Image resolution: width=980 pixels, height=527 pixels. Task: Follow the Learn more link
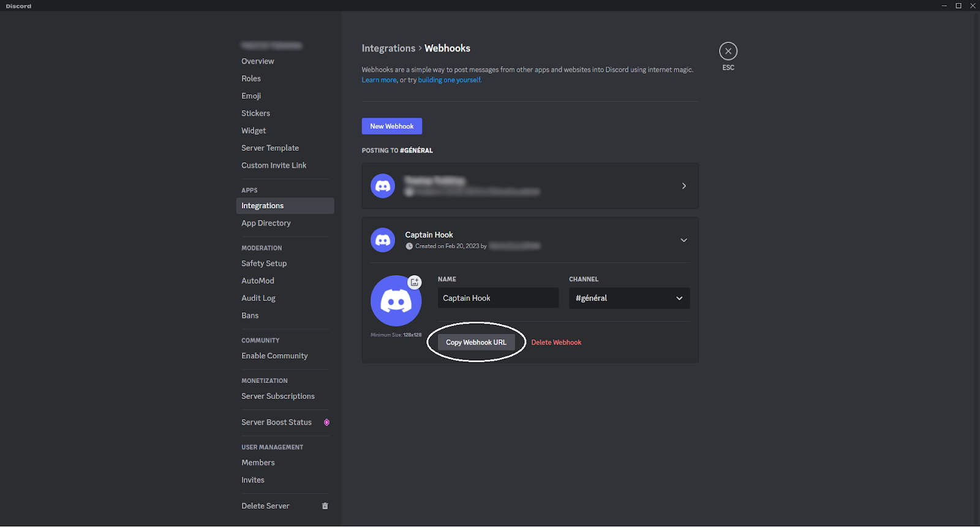click(x=379, y=80)
